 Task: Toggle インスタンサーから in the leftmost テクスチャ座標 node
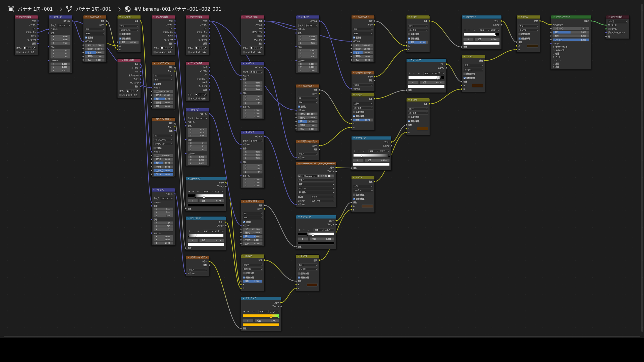[x=17, y=52]
